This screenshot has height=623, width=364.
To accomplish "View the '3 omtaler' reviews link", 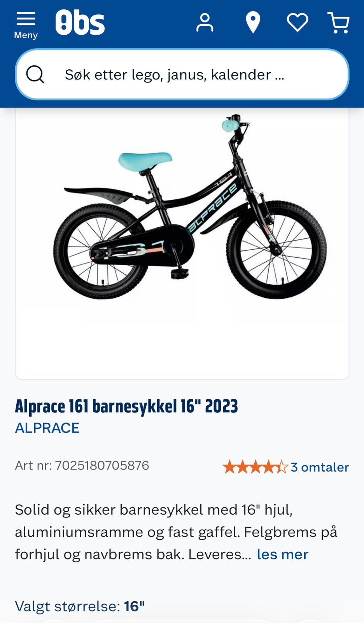I will click(x=320, y=467).
